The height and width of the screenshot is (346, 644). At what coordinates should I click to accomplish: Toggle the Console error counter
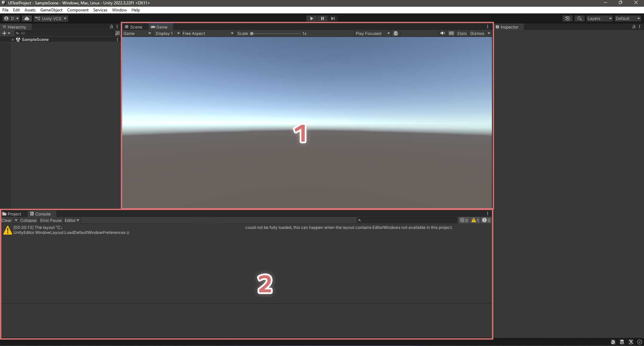486,220
